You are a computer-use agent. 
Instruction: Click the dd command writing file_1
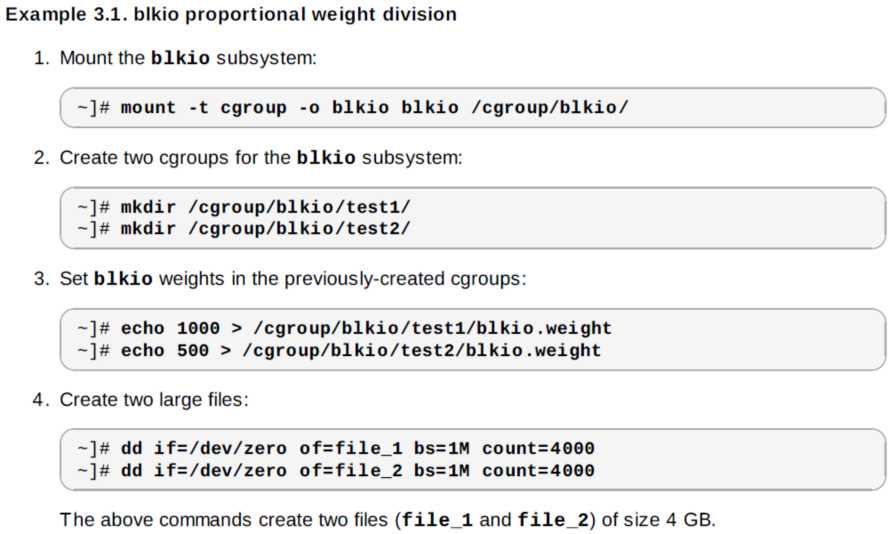tap(357, 449)
